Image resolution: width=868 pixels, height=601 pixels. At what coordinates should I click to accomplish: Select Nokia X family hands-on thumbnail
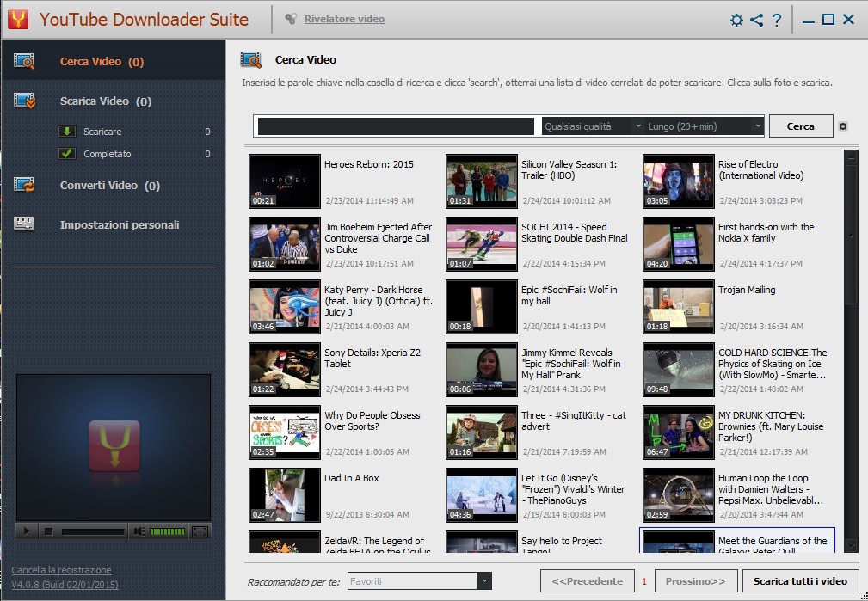679,243
